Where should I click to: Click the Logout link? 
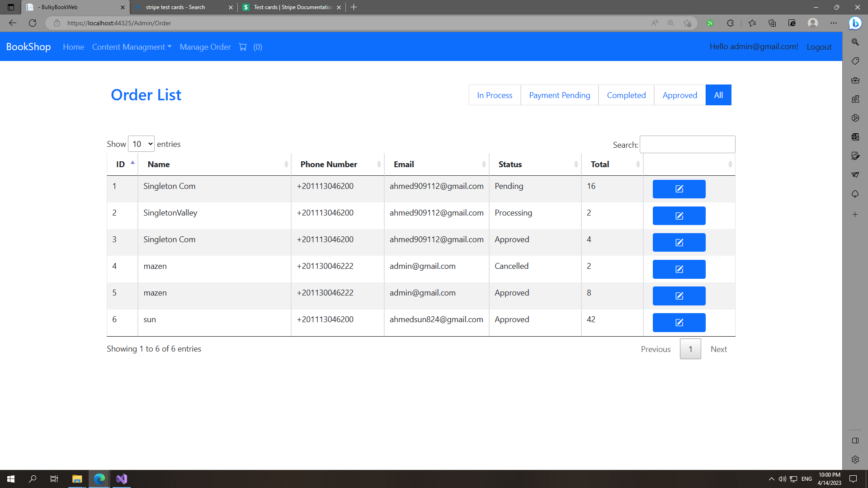click(x=819, y=47)
